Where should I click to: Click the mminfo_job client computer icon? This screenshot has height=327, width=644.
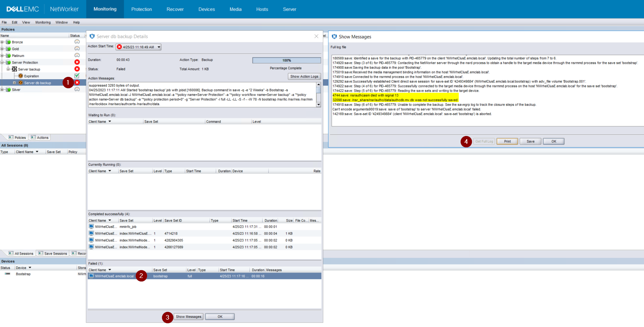[91, 227]
